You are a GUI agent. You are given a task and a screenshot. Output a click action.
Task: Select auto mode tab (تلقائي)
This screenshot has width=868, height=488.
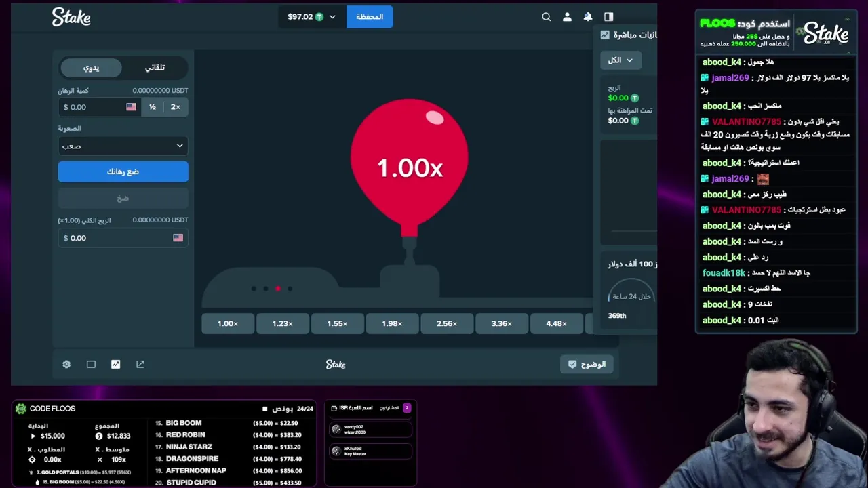(x=155, y=68)
